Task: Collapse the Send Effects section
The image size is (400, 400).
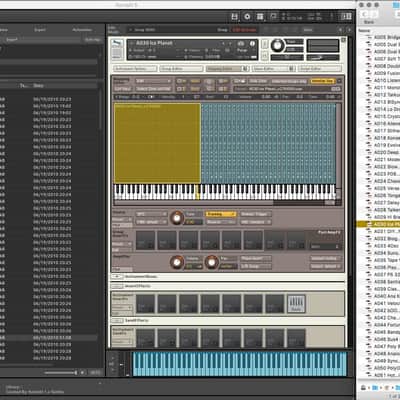Action: (x=117, y=320)
